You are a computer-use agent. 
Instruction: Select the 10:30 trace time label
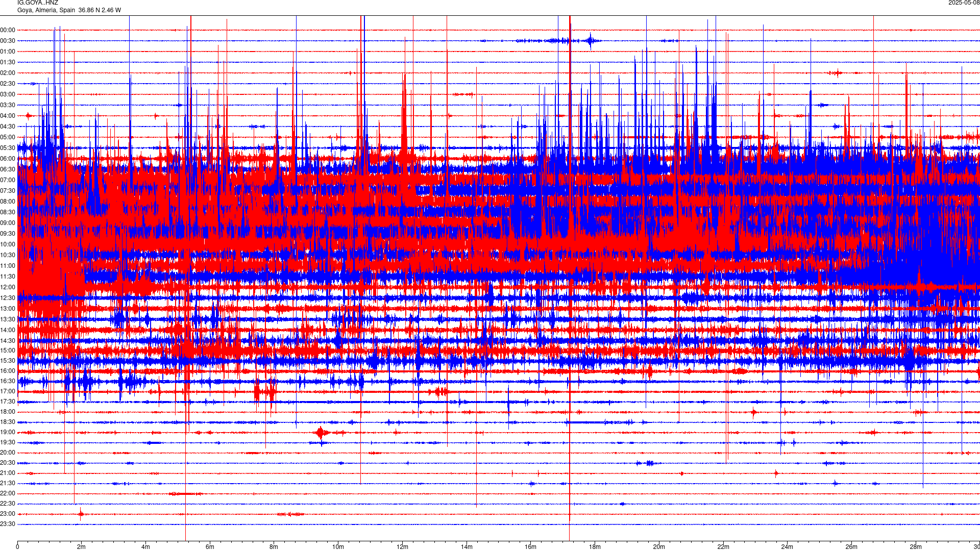click(x=8, y=255)
